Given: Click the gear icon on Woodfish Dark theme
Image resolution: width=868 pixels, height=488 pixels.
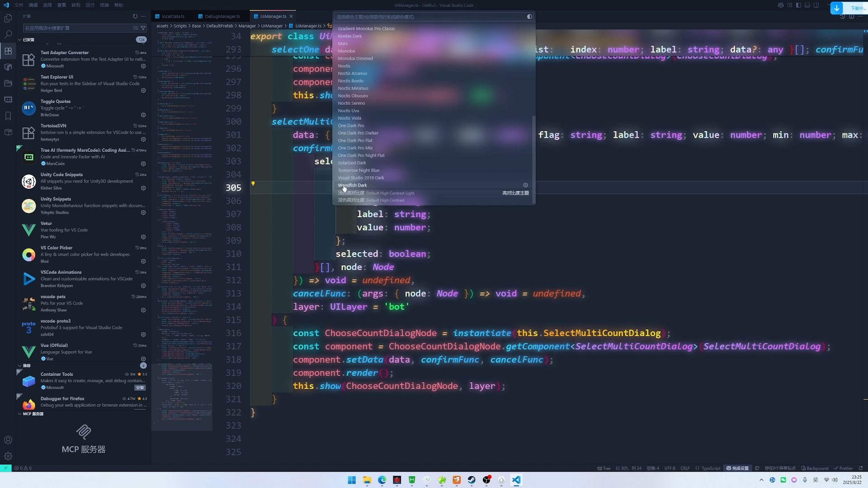Looking at the screenshot, I should pyautogui.click(x=525, y=185).
